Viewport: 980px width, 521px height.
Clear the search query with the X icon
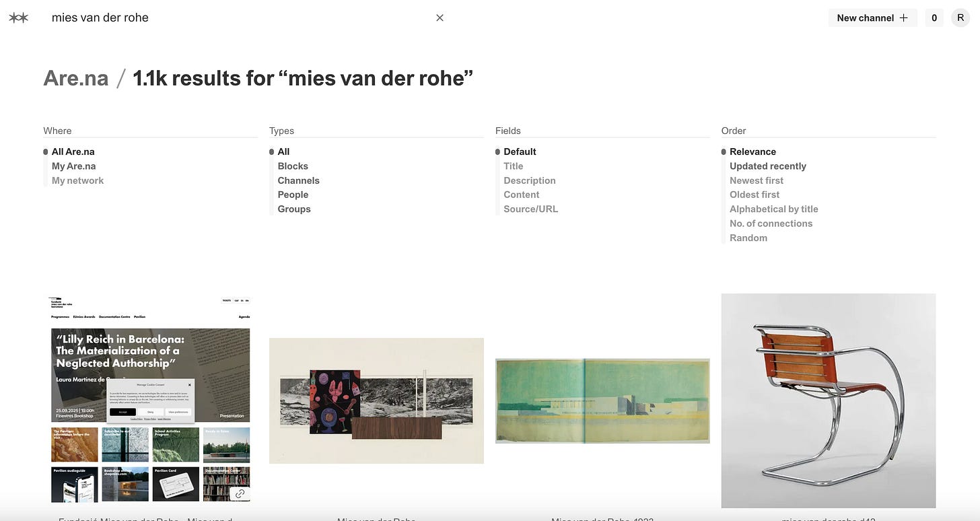pyautogui.click(x=440, y=18)
